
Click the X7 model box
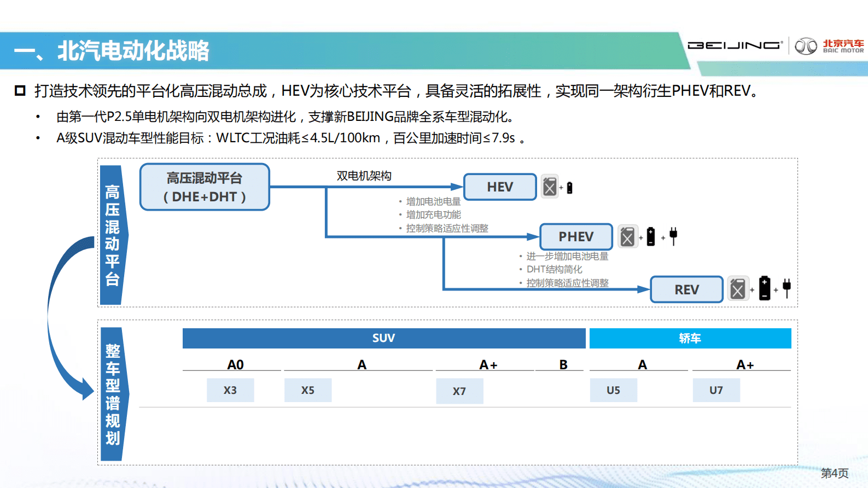click(459, 391)
